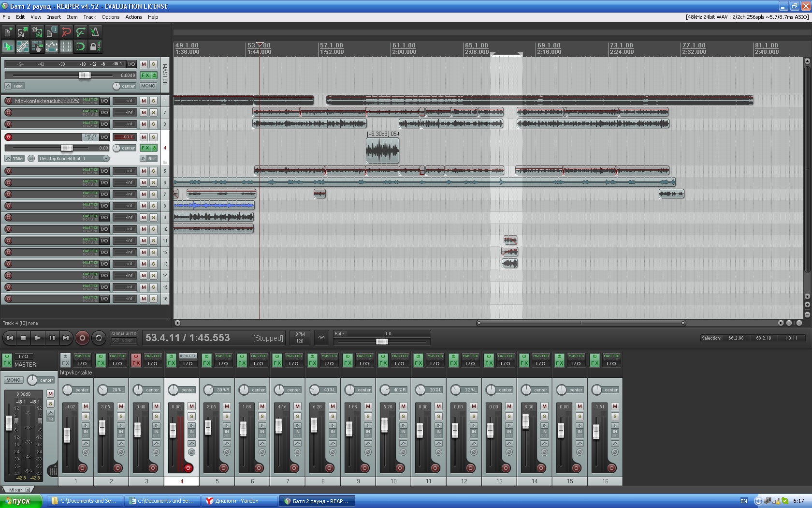Open the Input FX button on track 4
The height and width of the screenshot is (508, 812).
click(x=90, y=137)
